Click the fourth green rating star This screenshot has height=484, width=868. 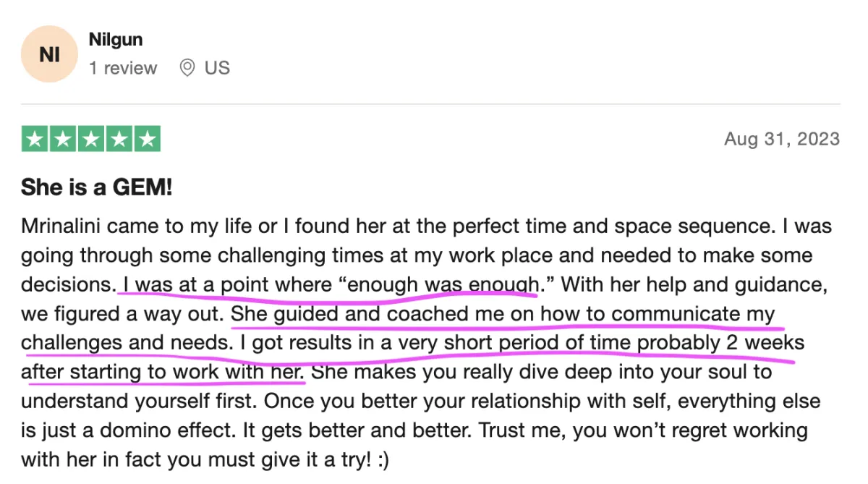[119, 139]
